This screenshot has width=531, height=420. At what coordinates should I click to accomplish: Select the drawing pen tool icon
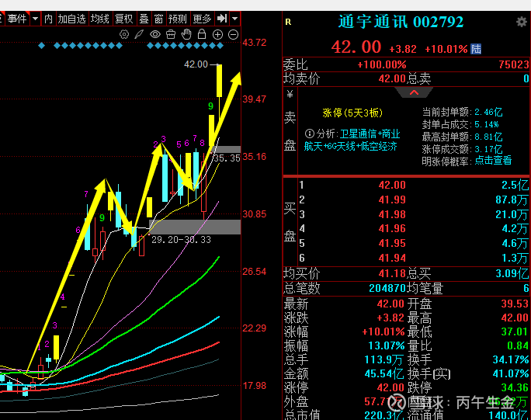point(139,35)
